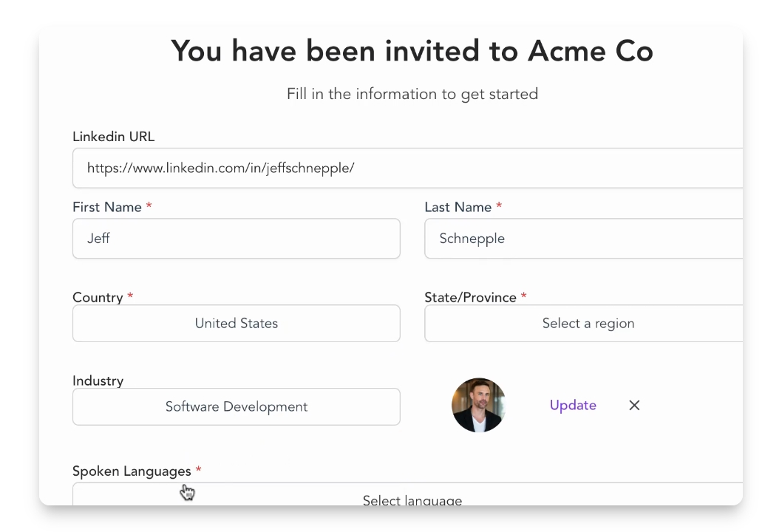This screenshot has height=532, width=782.
Task: Click the "Fill in the information" subtitle
Action: [x=412, y=95]
